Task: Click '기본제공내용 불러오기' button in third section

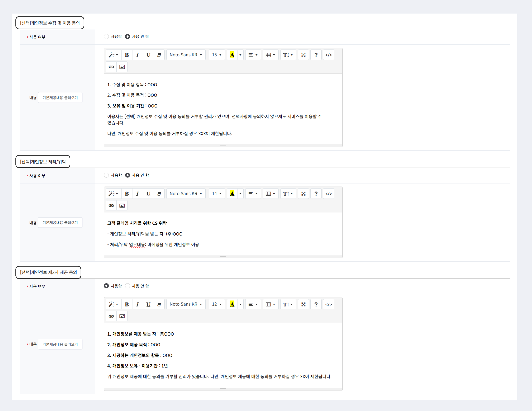Action: [x=60, y=344]
